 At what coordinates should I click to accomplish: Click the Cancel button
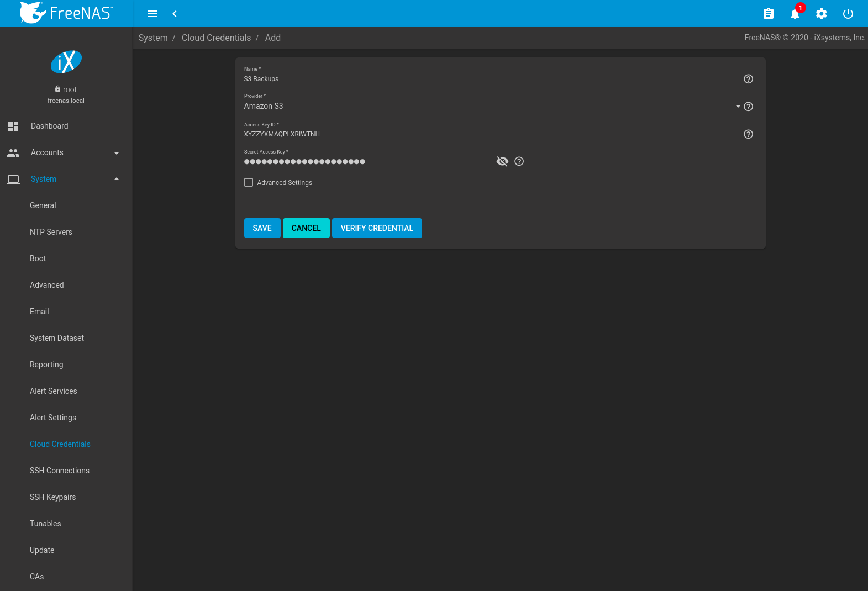pos(306,228)
